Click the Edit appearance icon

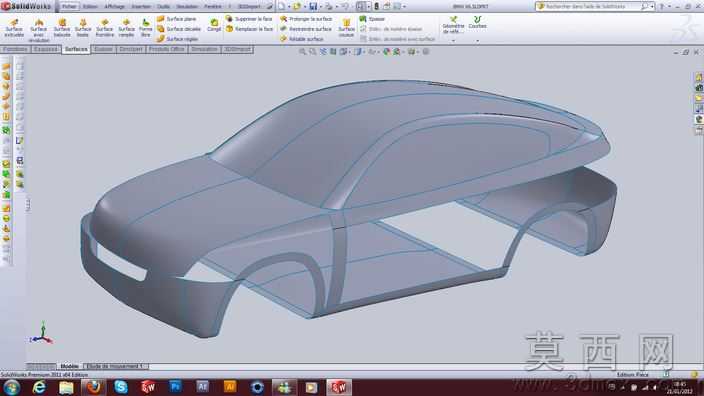pos(387,52)
